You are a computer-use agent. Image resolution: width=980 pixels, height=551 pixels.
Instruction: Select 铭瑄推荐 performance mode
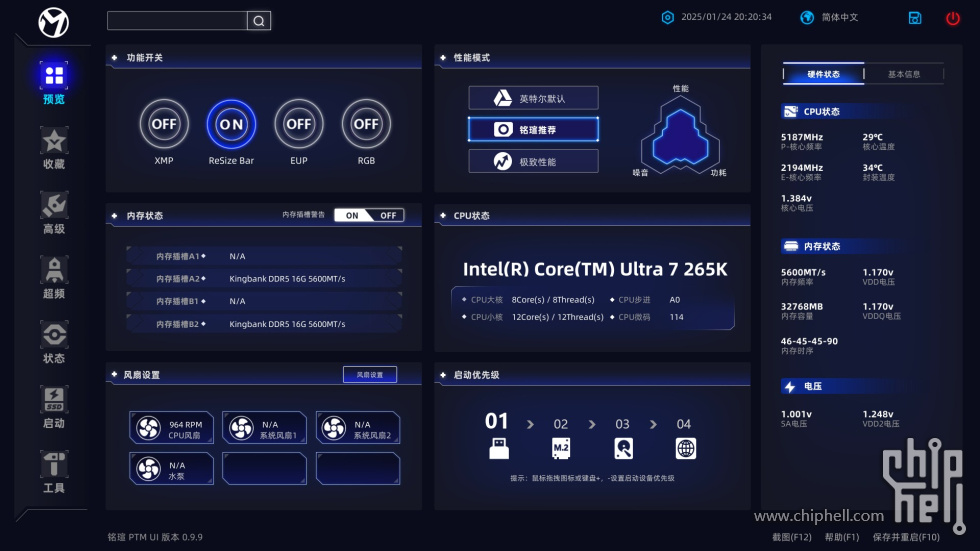[533, 129]
